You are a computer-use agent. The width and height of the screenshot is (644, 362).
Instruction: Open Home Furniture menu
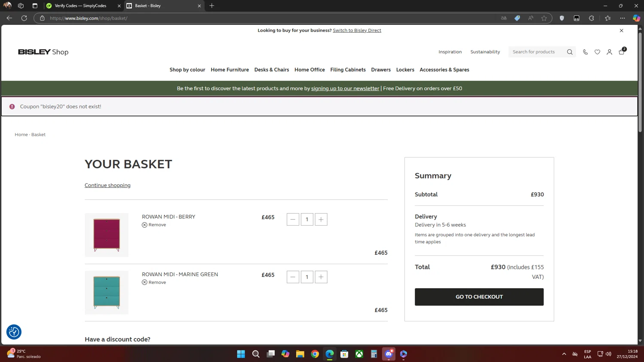coord(230,69)
